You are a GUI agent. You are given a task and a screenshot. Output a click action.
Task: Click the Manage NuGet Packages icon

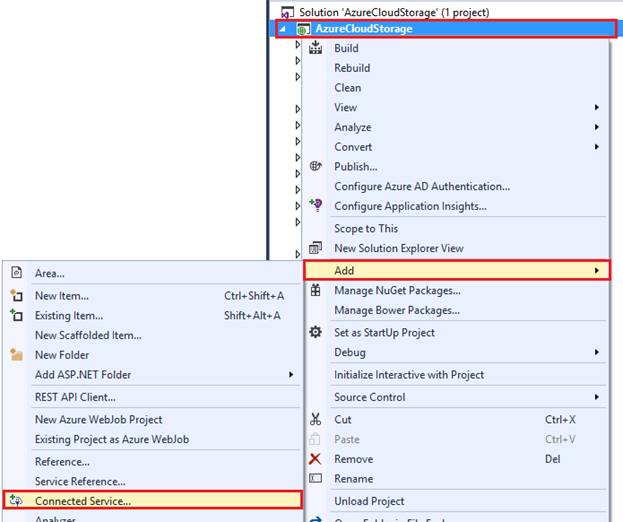[315, 290]
